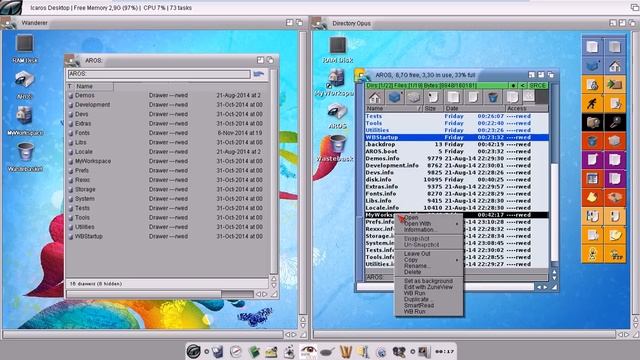Click the gray cube icon in lister toolbar

(x=413, y=98)
